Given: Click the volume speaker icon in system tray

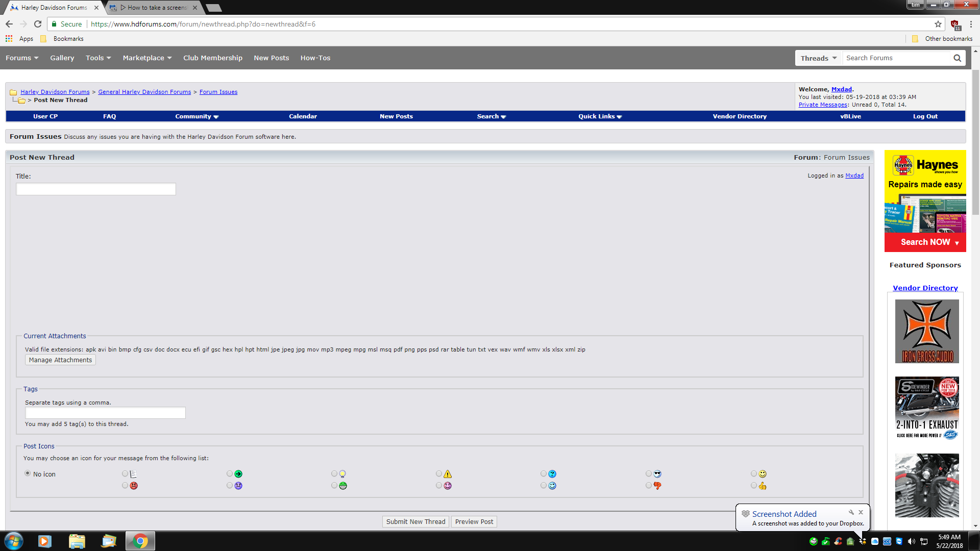Looking at the screenshot, I should point(911,541).
